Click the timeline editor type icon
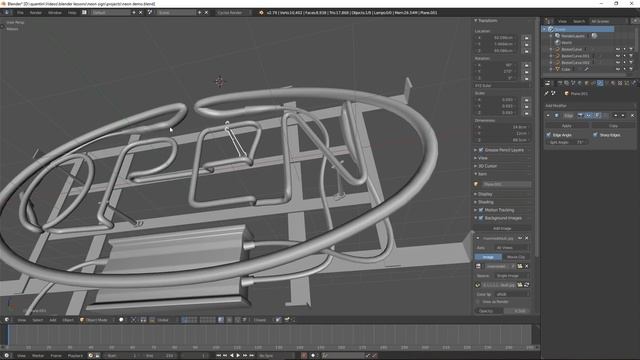This screenshot has height=360, width=640. coord(7,356)
